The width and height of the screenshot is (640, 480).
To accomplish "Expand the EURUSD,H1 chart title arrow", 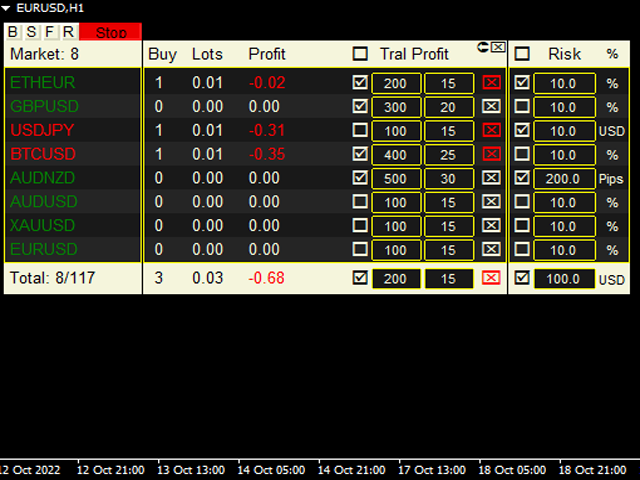I will click(6, 8).
